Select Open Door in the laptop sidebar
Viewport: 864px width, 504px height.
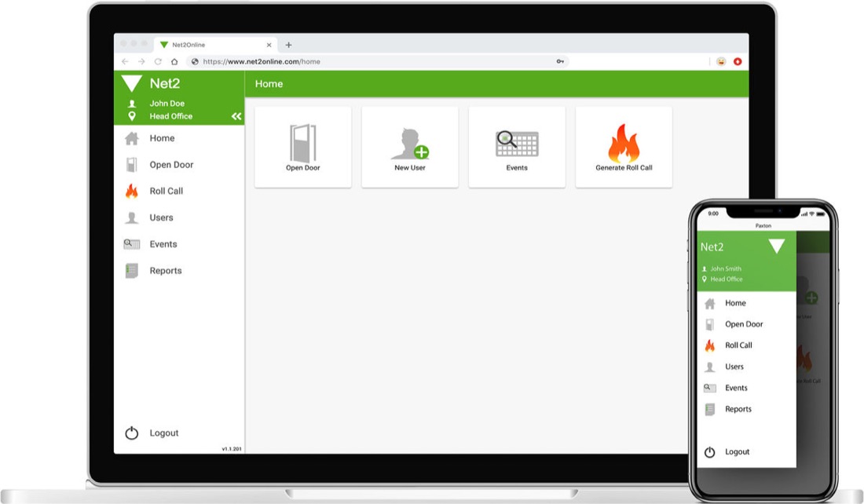coord(171,165)
